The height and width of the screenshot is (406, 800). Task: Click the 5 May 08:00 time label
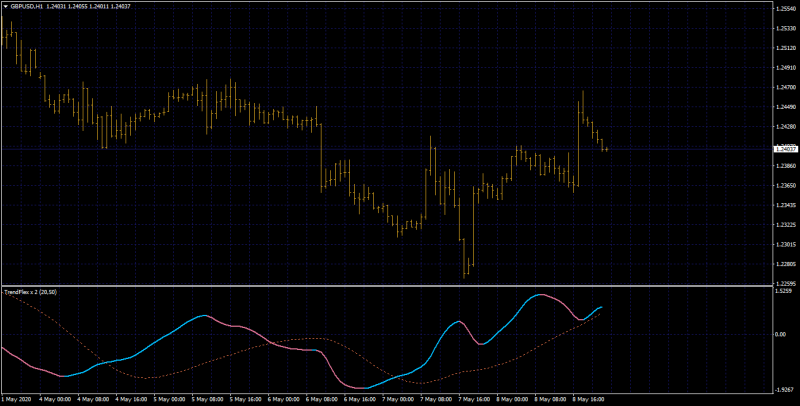[x=206, y=398]
